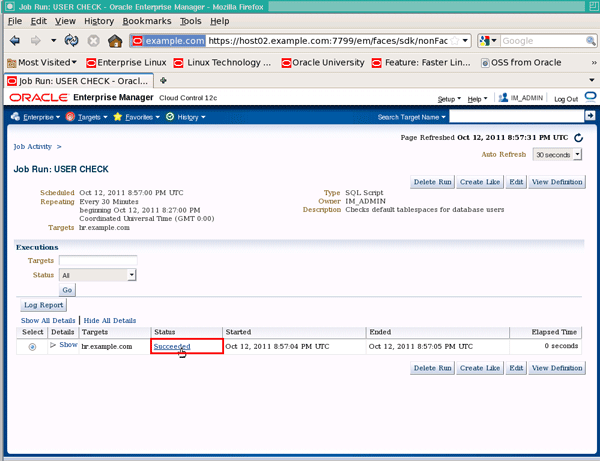Open the Status filter dropdown set to All
This screenshot has height=461, width=600.
point(98,275)
